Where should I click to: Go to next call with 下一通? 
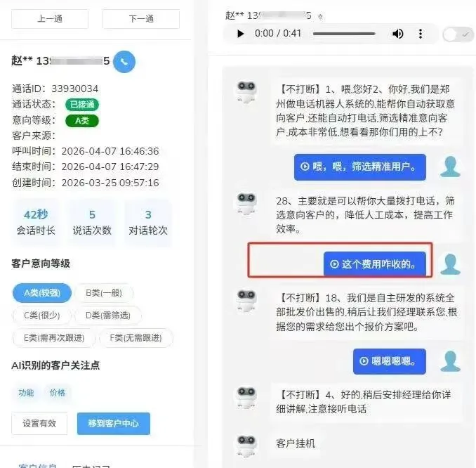point(141,19)
